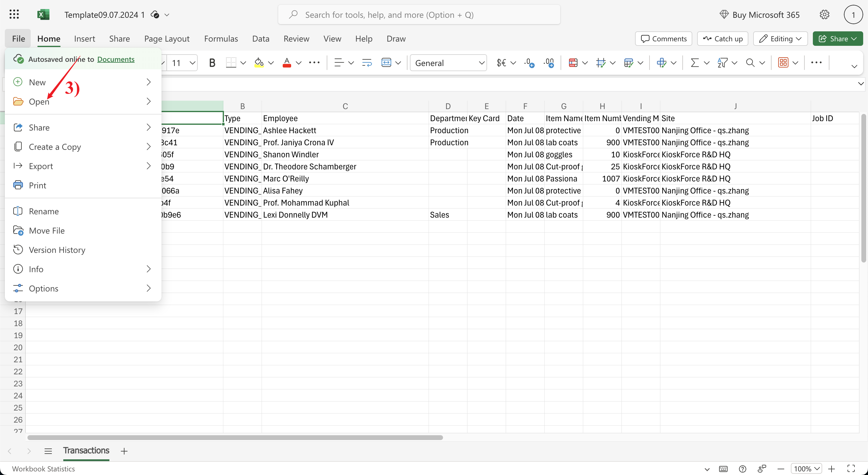The height and width of the screenshot is (475, 868).
Task: Open Workbook Statistics in status bar
Action: 43,469
